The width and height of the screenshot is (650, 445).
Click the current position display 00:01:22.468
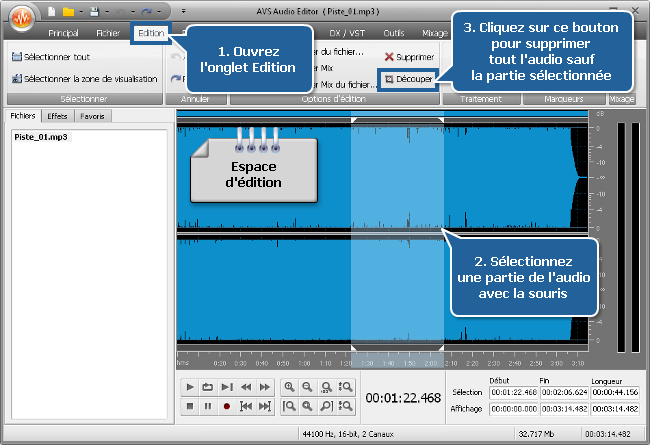pyautogui.click(x=403, y=398)
